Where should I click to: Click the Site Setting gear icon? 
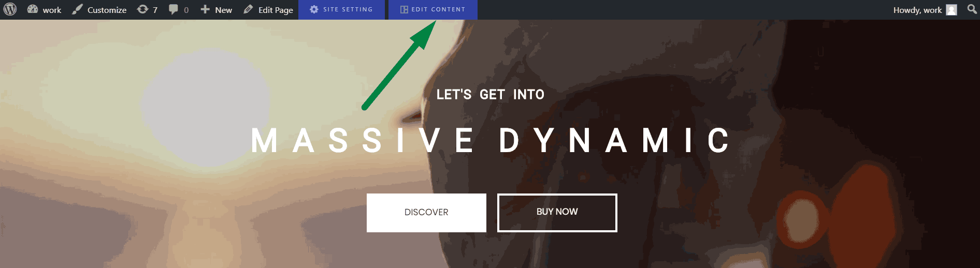point(314,9)
